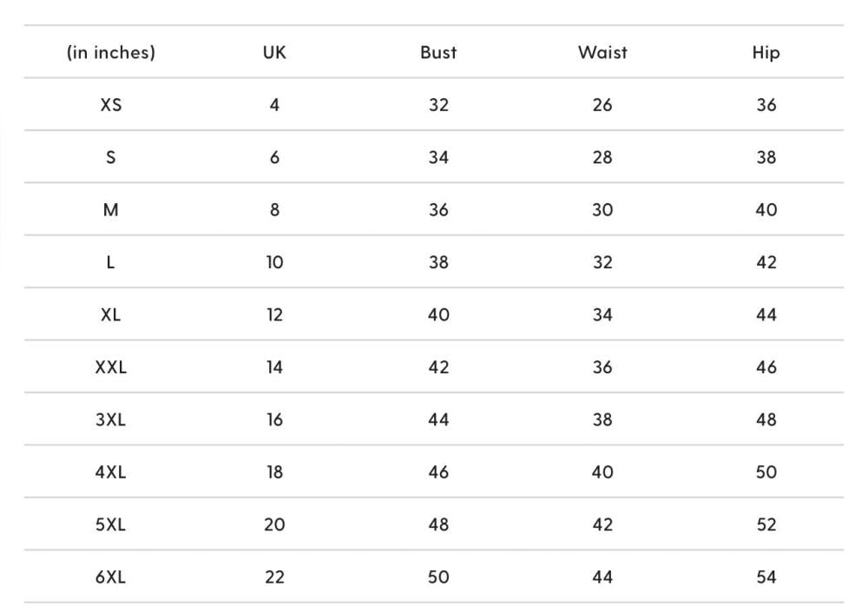Click the waist value for size 3XL

[x=602, y=419]
